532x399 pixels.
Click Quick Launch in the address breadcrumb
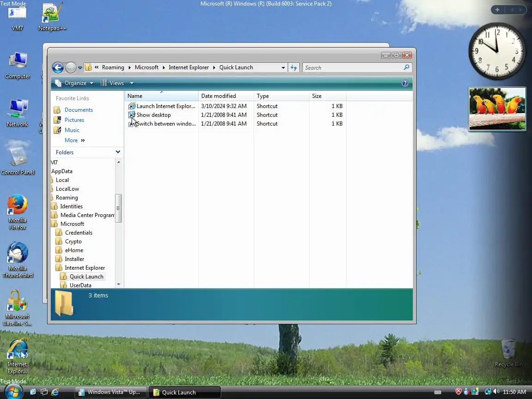tap(236, 67)
